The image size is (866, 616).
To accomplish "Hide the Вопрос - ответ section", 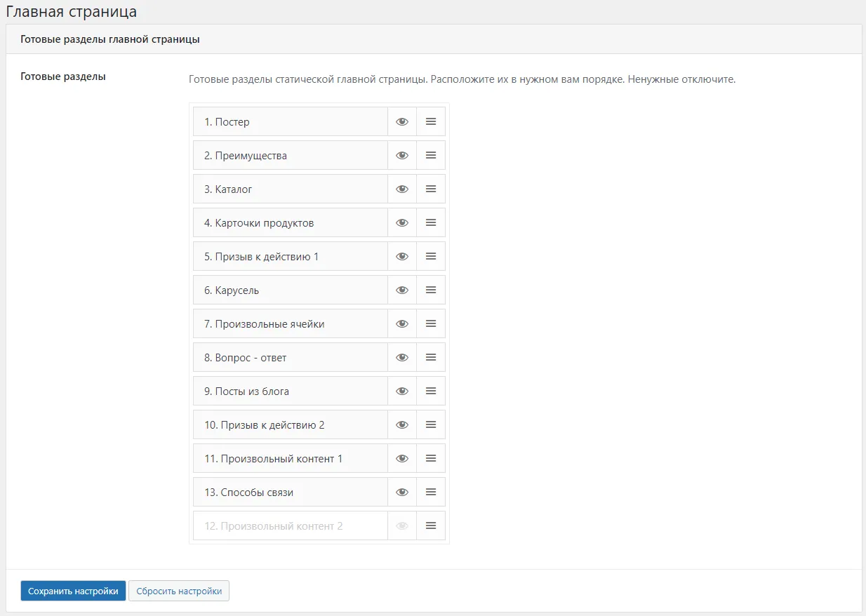I will [x=402, y=357].
